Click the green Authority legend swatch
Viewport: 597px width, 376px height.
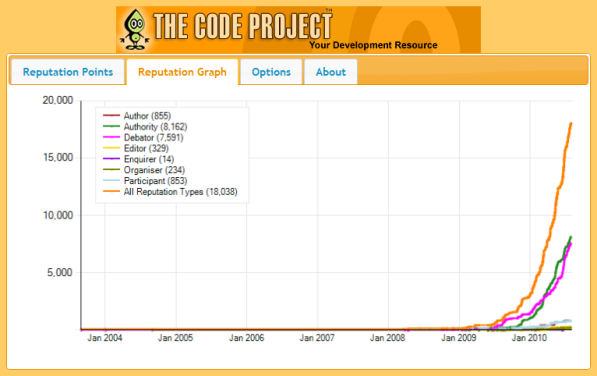[x=112, y=126]
